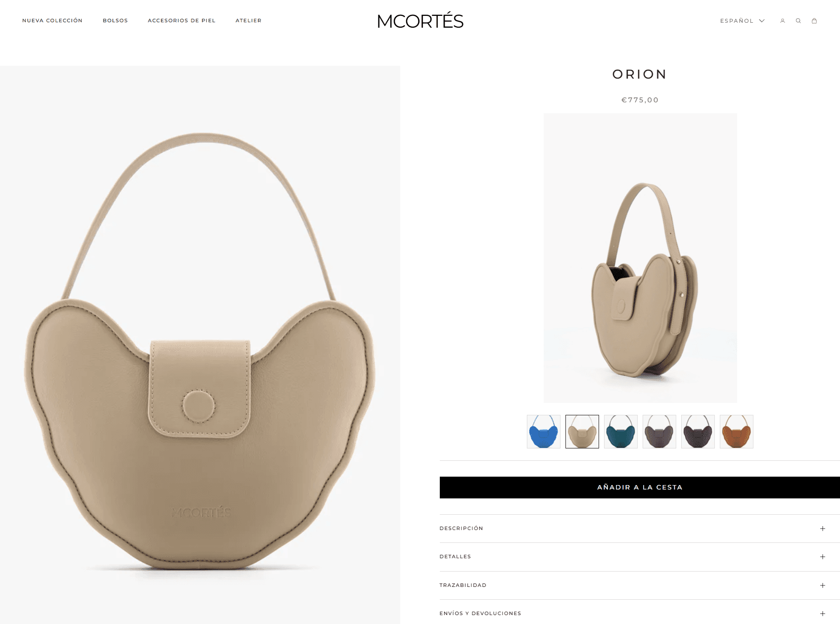The height and width of the screenshot is (624, 840).
Task: Click the search magnifier icon
Action: (x=798, y=21)
